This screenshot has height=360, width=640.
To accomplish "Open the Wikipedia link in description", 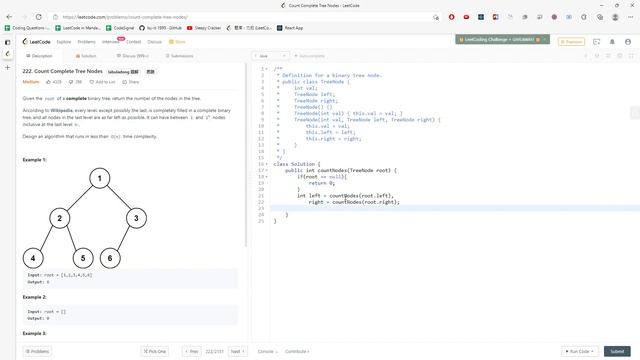I will tap(62, 111).
